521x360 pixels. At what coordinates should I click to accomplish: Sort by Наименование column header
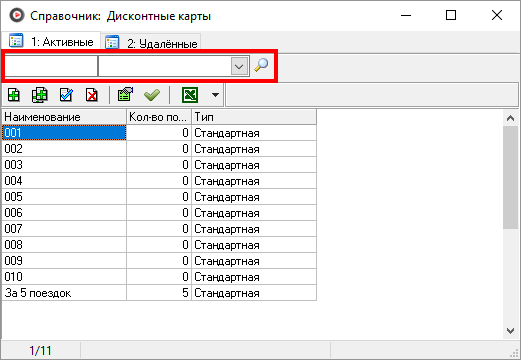click(64, 117)
